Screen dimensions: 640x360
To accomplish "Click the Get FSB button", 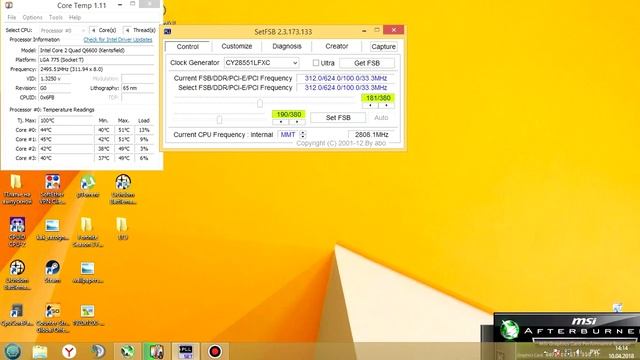I will pos(367,63).
